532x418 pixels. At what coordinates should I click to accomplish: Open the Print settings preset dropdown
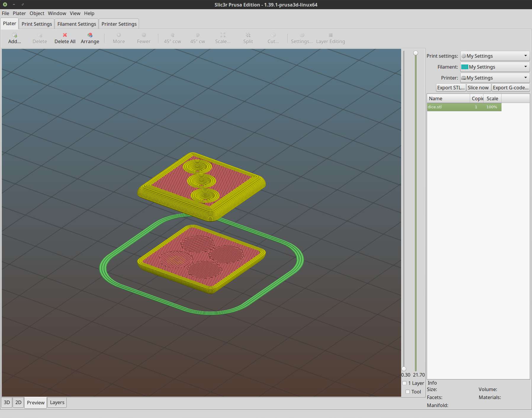[495, 56]
